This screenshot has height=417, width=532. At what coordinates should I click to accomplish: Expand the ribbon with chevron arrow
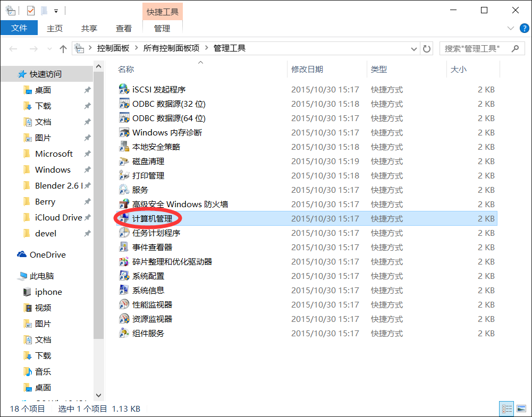pos(511,28)
